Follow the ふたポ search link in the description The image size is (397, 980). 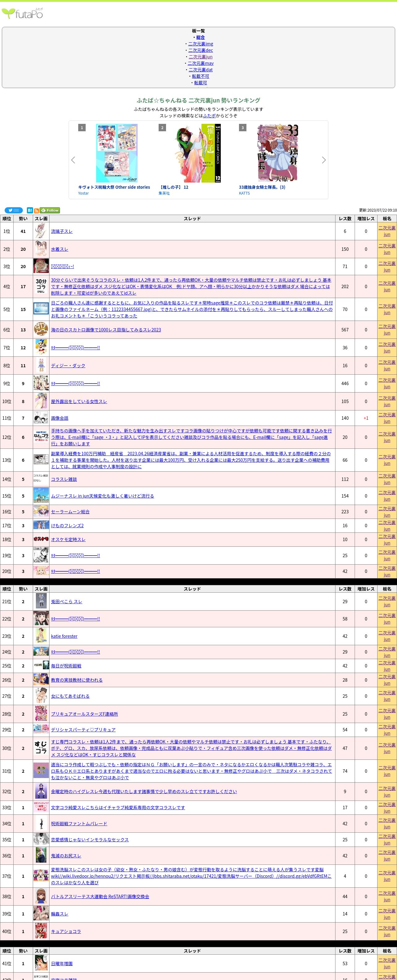pos(209,116)
